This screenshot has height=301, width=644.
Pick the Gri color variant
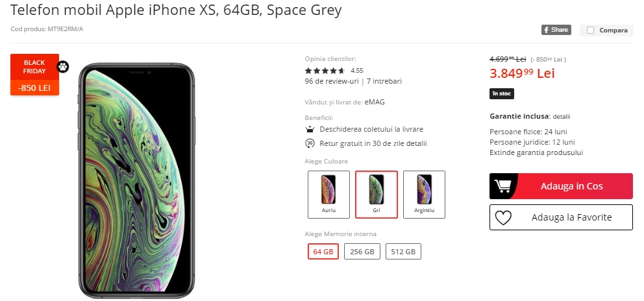point(376,195)
